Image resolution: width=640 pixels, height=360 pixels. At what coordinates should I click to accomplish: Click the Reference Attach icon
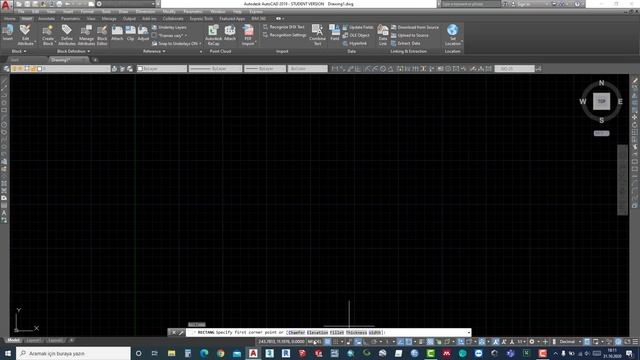(x=117, y=33)
